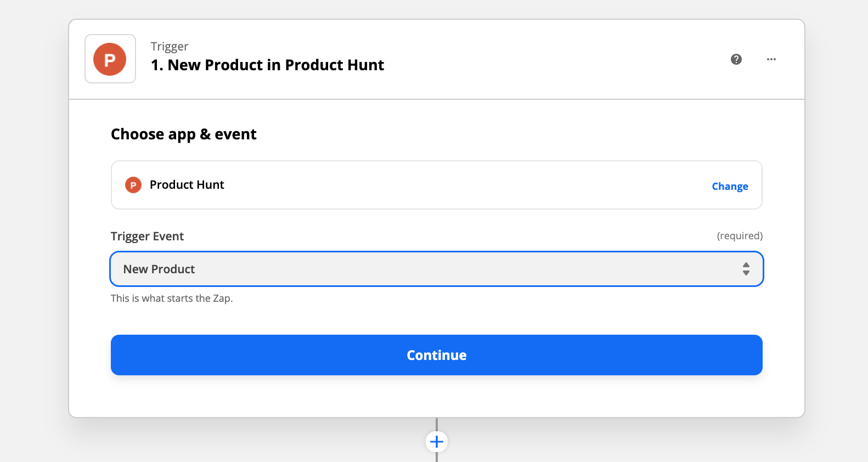The image size is (868, 462).
Task: Click the "Trigger Event" field label
Action: click(147, 236)
